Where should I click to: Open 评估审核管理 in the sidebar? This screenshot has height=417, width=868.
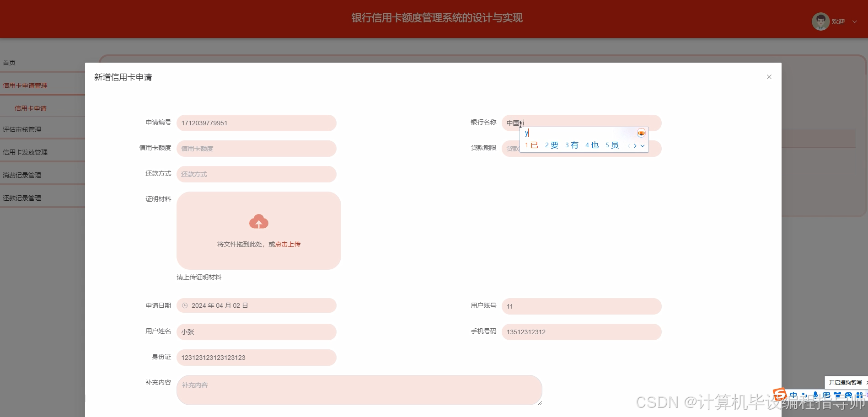pos(43,129)
